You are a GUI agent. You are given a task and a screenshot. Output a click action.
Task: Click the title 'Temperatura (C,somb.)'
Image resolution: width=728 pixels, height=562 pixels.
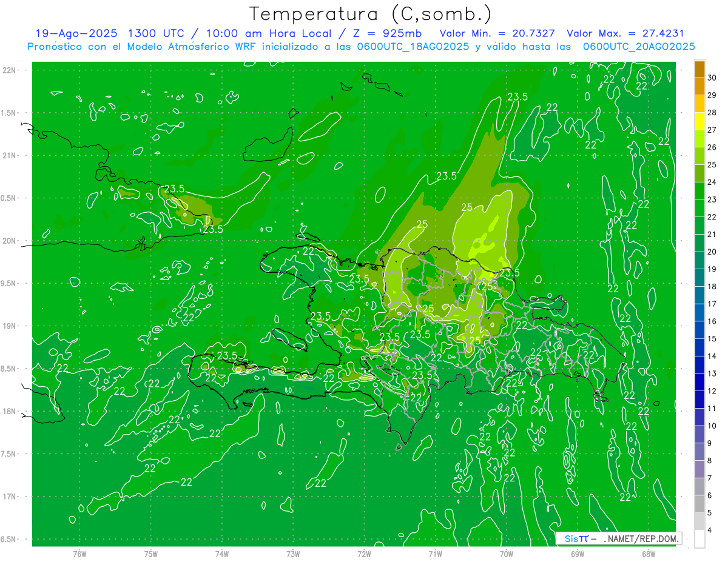[x=370, y=14]
